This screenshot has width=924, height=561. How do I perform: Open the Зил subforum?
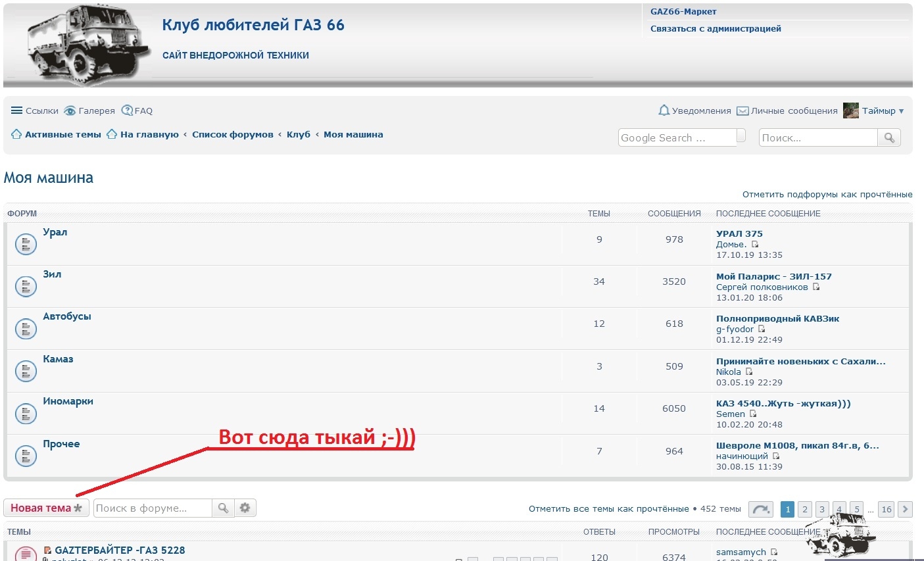tap(52, 274)
